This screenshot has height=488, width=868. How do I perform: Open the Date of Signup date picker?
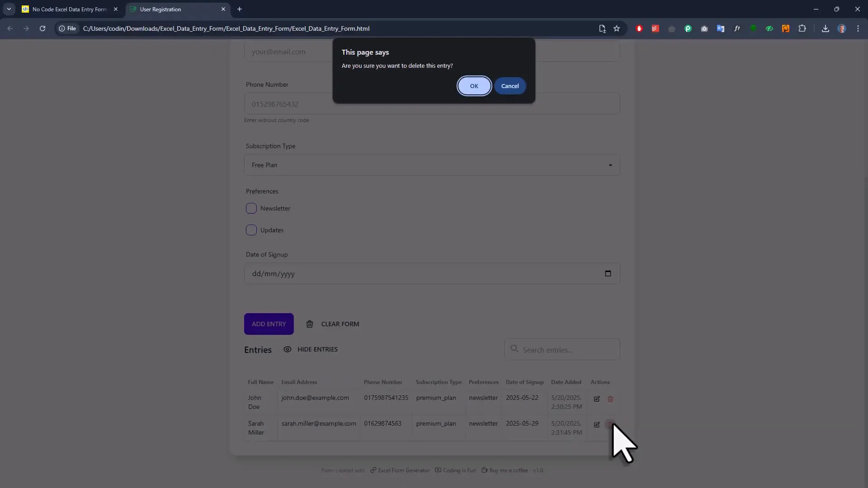point(608,273)
